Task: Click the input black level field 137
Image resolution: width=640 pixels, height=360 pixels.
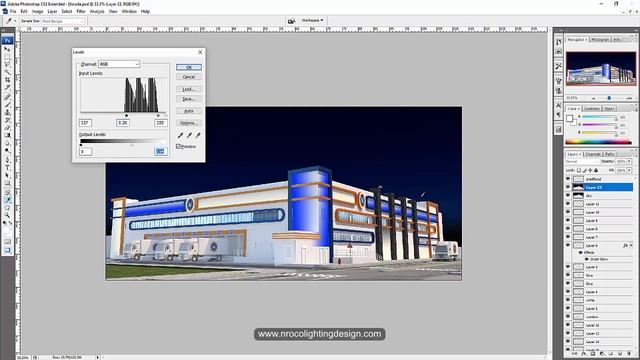Action: (85, 123)
